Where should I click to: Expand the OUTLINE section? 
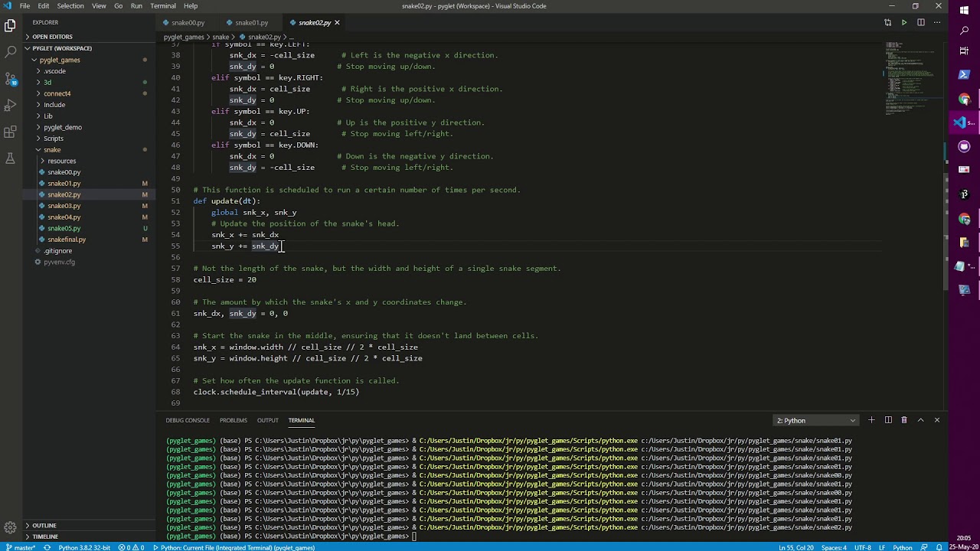click(x=44, y=526)
